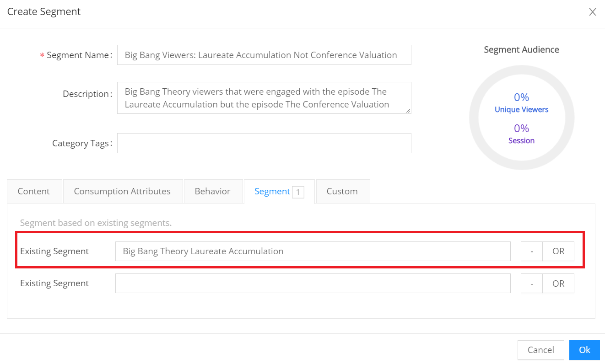Open the empty second Existing Segment dropdown
The height and width of the screenshot is (364, 605).
point(313,284)
